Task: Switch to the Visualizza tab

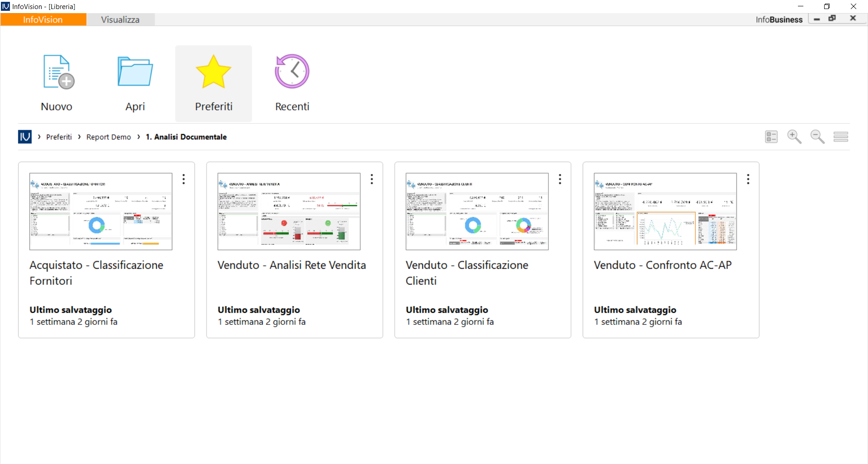Action: click(x=120, y=19)
